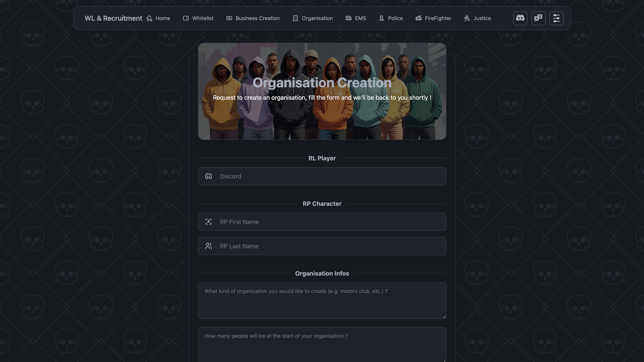This screenshot has height=362, width=644.
Task: Click the ambulance icon next to EMS
Action: (x=348, y=18)
